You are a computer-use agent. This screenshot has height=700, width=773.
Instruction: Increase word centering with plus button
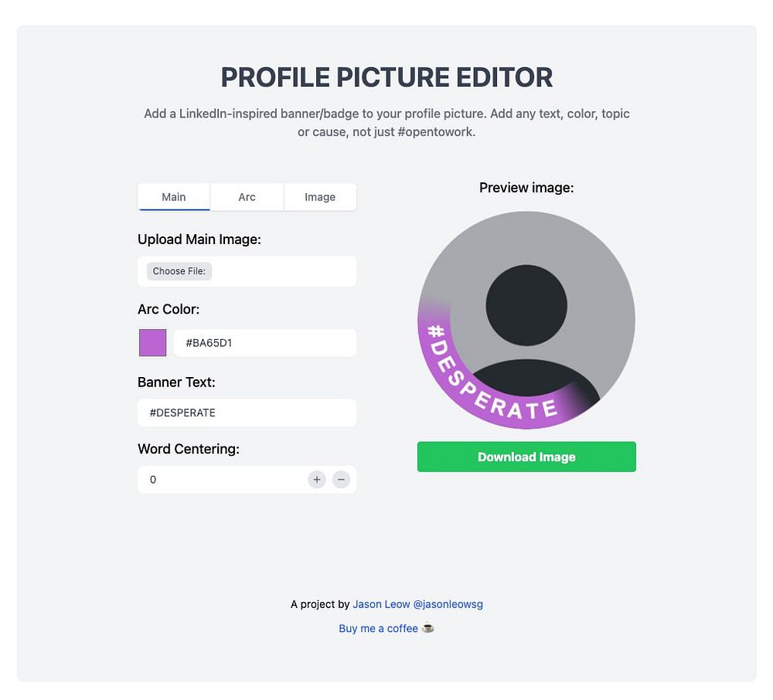[317, 480]
